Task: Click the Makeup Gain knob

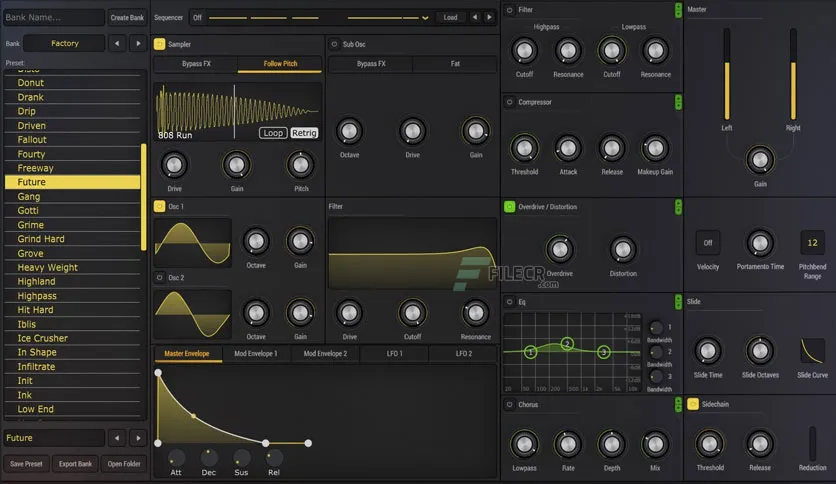Action: [x=655, y=149]
